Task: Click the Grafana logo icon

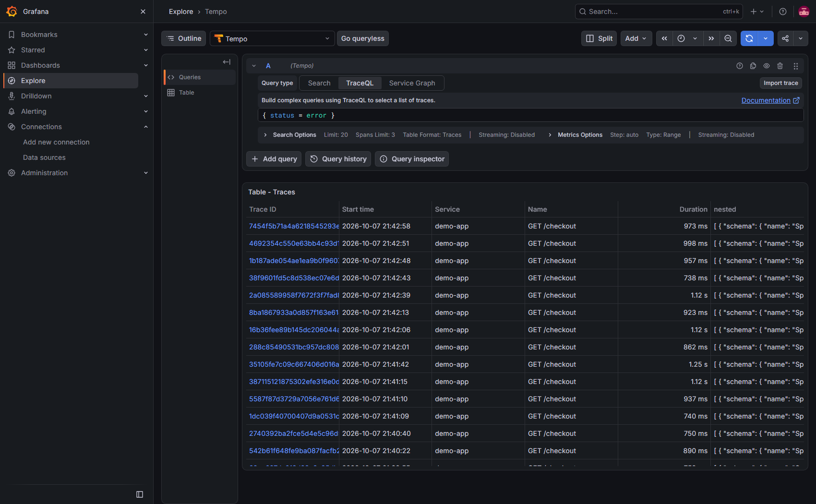Action: pyautogui.click(x=12, y=12)
